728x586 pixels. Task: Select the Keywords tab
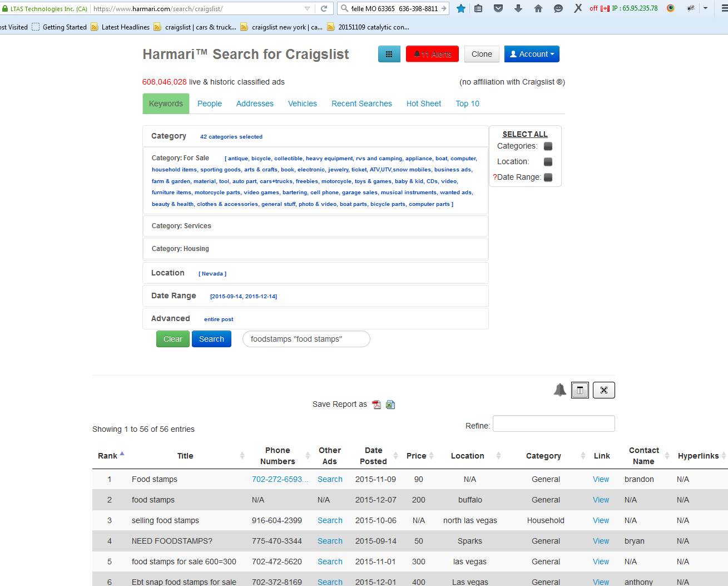pos(166,104)
